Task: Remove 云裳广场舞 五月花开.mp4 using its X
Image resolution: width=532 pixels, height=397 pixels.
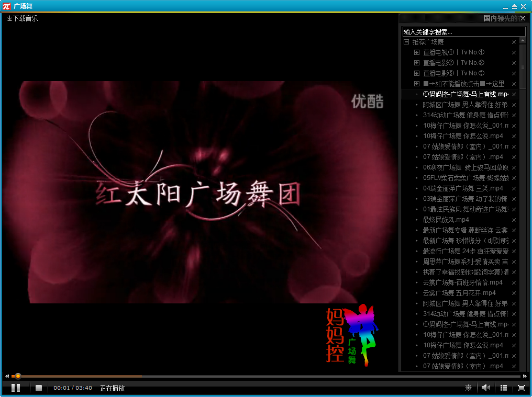Action: (514, 293)
